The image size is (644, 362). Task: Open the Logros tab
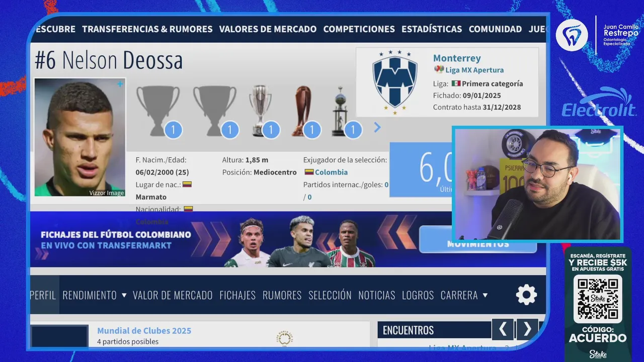[x=418, y=295]
